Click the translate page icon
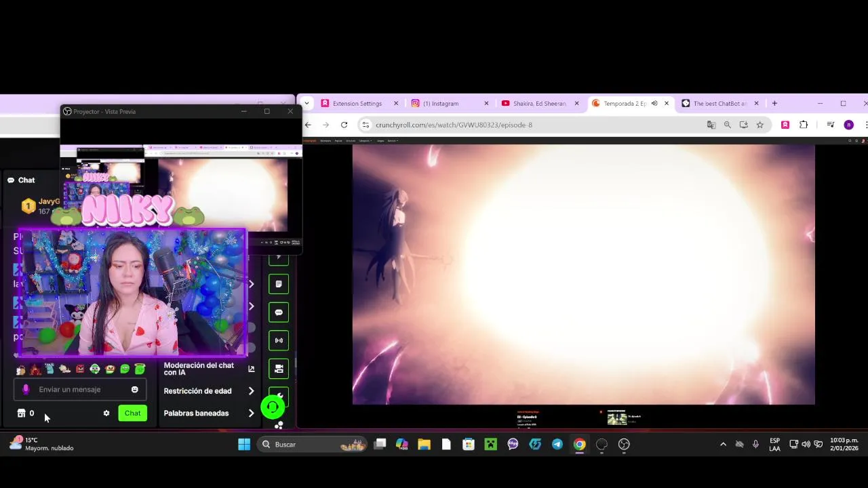This screenshot has width=868, height=488. (711, 125)
